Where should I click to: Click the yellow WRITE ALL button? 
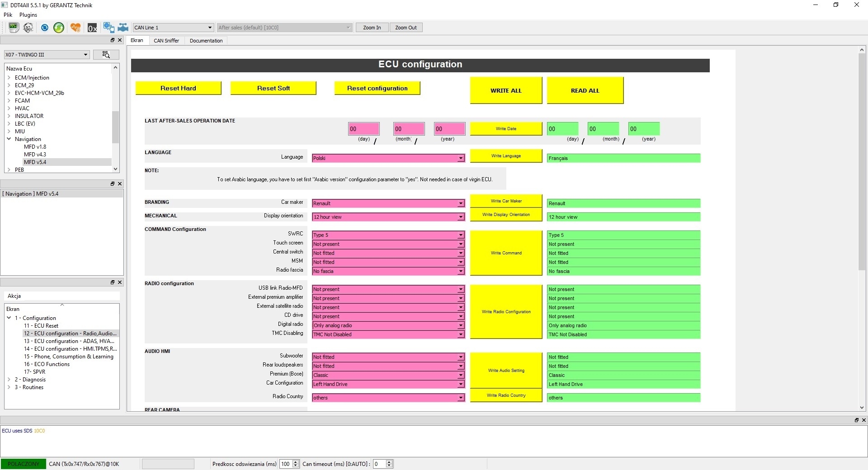coord(506,90)
